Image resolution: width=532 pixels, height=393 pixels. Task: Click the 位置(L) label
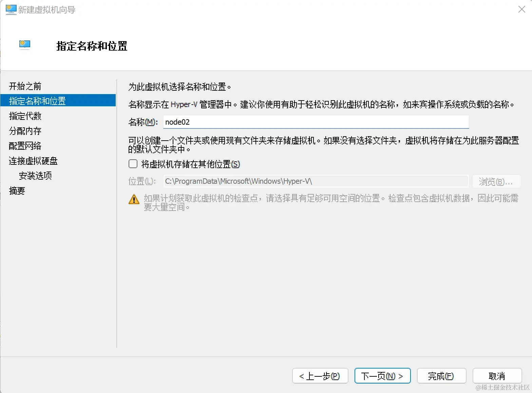coord(142,181)
